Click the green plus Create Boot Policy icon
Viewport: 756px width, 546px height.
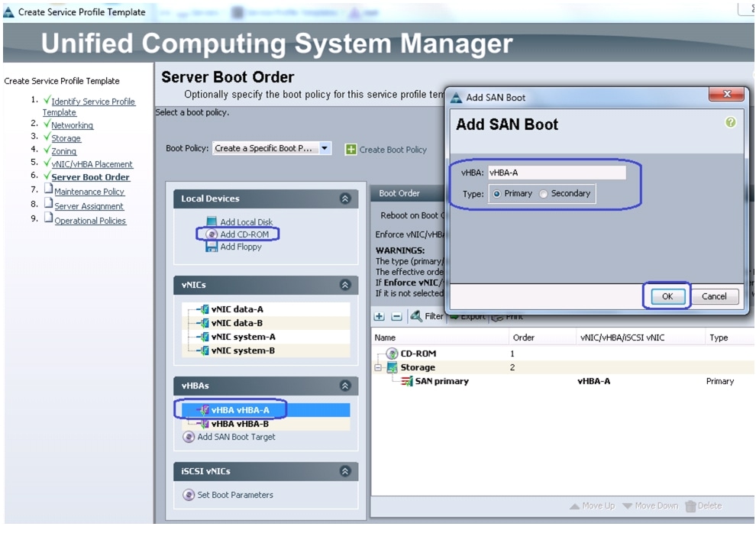pyautogui.click(x=351, y=150)
